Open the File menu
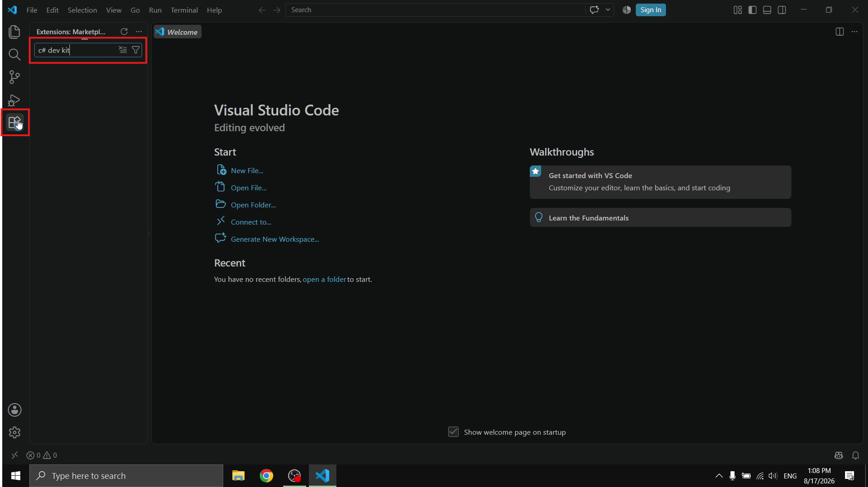868x487 pixels. pyautogui.click(x=32, y=10)
